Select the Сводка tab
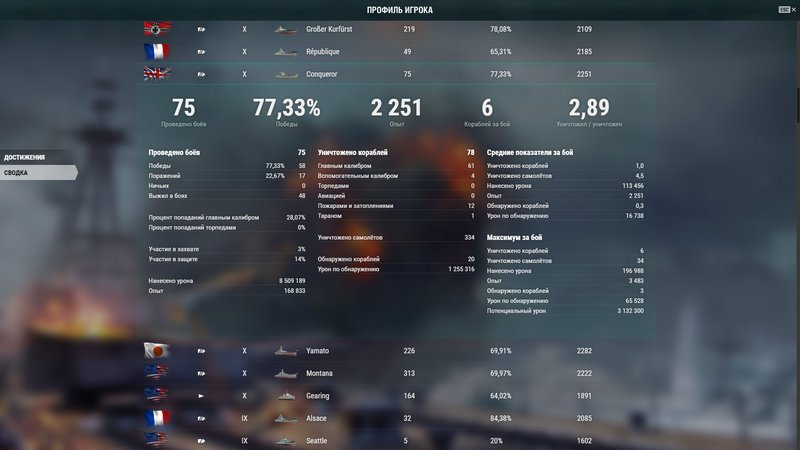 pyautogui.click(x=38, y=172)
